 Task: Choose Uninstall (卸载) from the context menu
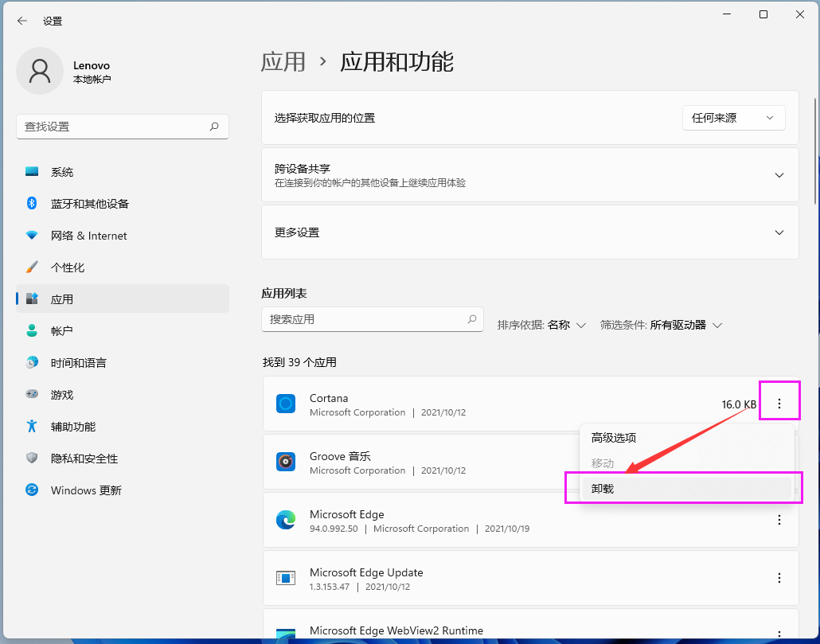click(686, 489)
